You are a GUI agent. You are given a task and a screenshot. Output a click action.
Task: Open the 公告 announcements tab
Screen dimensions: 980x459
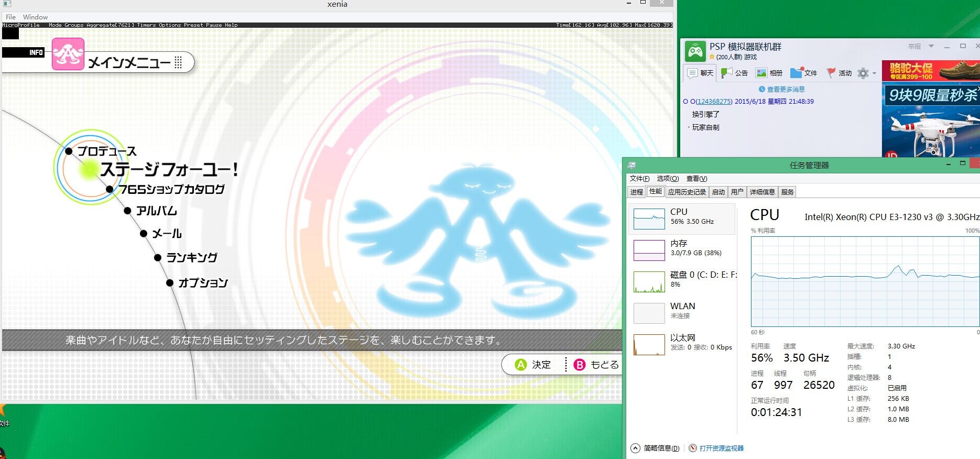(x=735, y=73)
